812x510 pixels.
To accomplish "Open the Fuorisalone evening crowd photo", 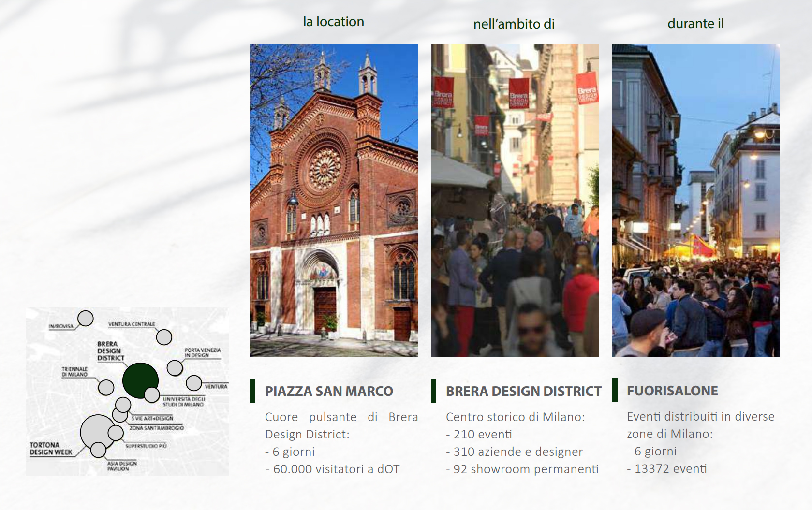I will pos(695,201).
